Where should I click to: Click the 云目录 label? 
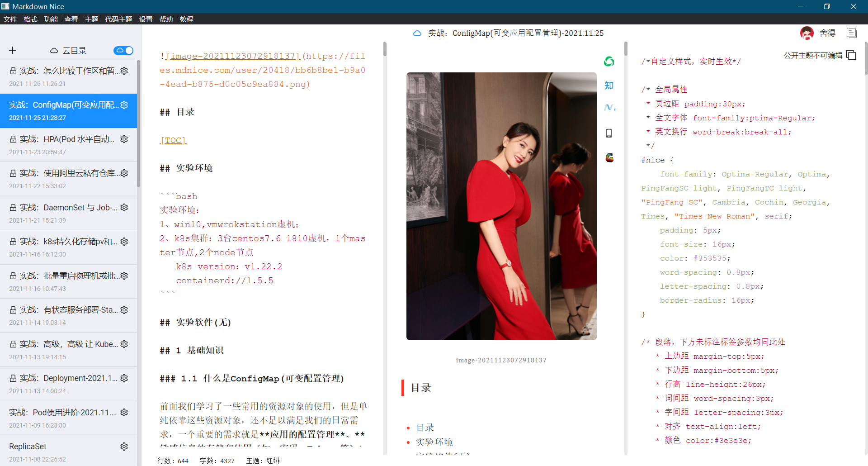pos(74,51)
